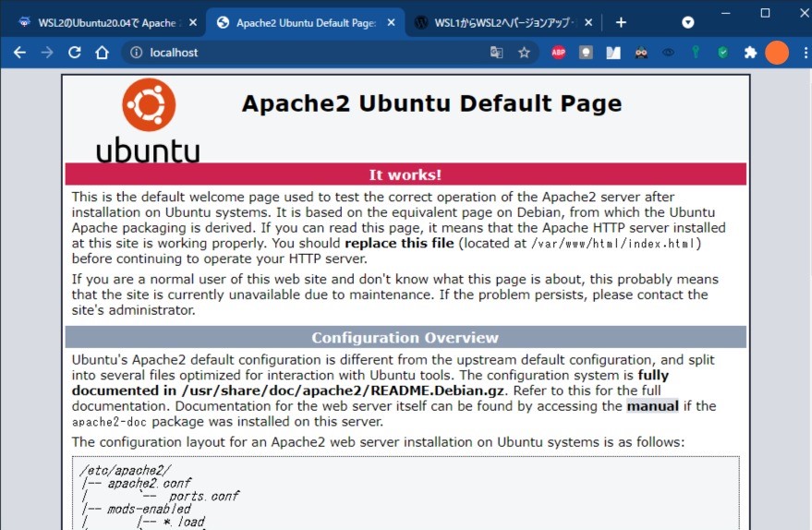Click the dark eye extension icon

click(x=668, y=53)
